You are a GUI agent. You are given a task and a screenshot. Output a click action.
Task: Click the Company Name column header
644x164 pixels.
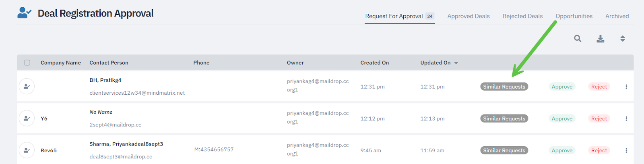coord(61,62)
